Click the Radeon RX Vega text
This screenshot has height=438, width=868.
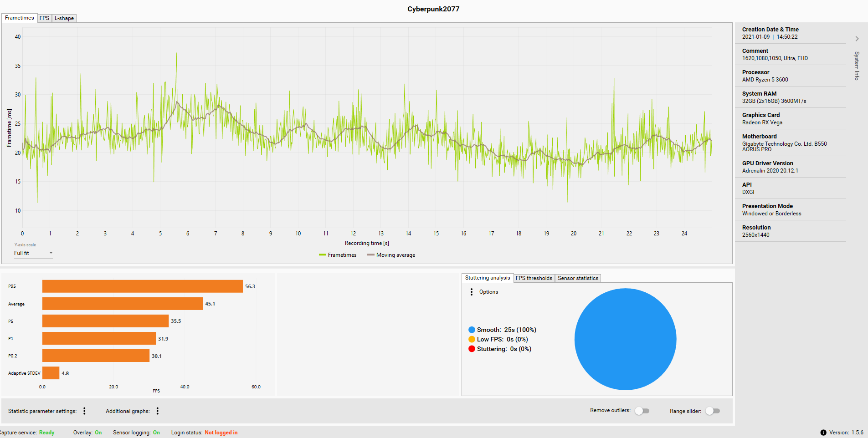point(762,122)
